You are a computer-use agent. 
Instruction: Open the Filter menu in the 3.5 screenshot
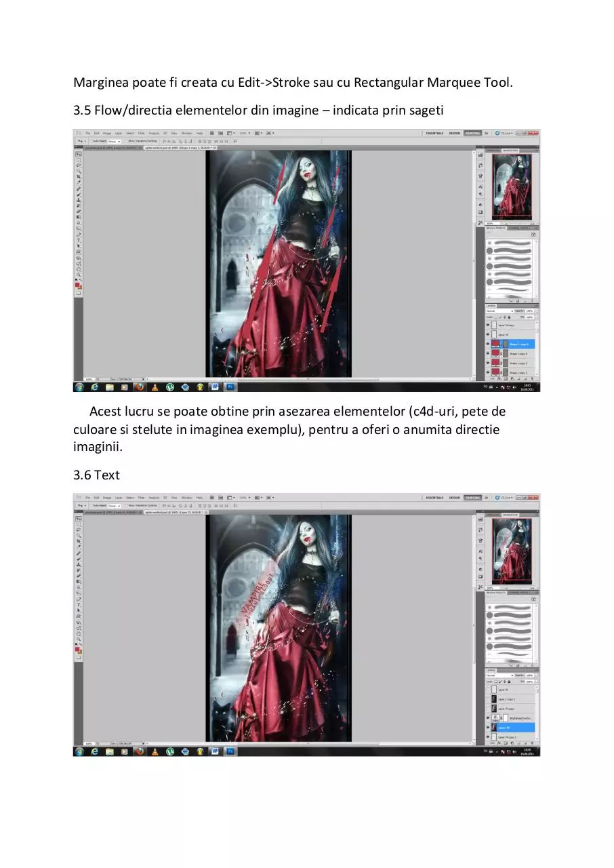click(142, 133)
